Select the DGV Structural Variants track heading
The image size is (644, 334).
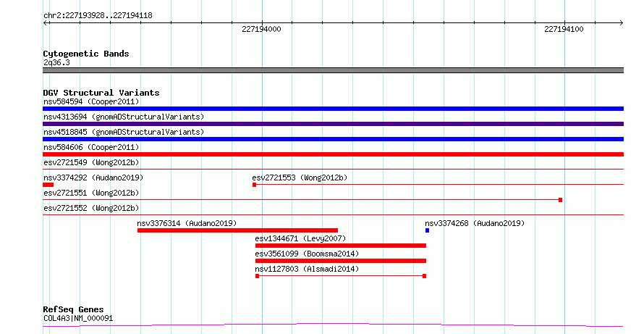pyautogui.click(x=101, y=93)
